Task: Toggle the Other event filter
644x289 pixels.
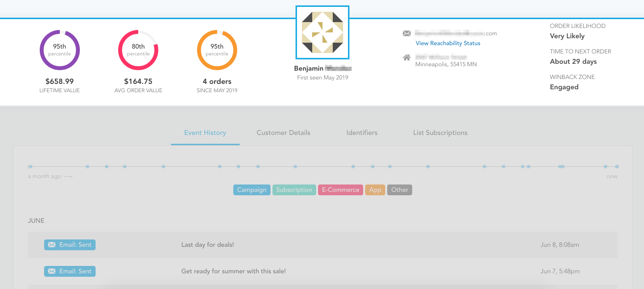Action: (400, 190)
